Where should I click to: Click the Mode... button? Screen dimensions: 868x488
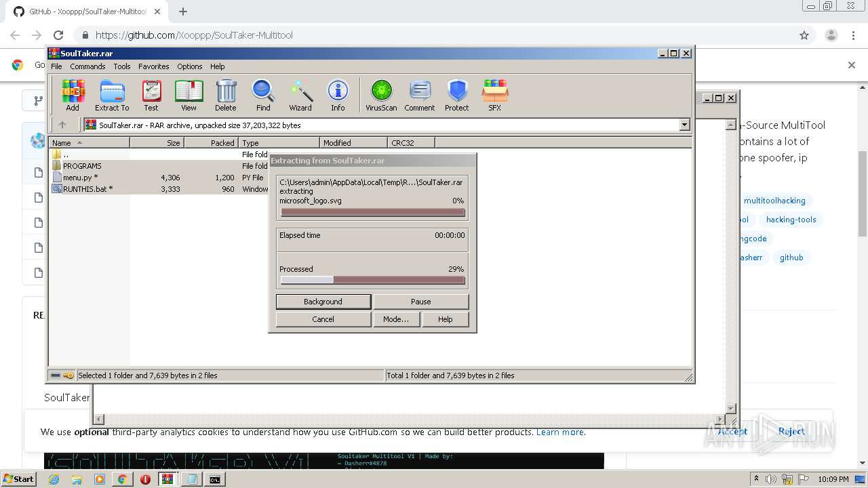coord(396,319)
